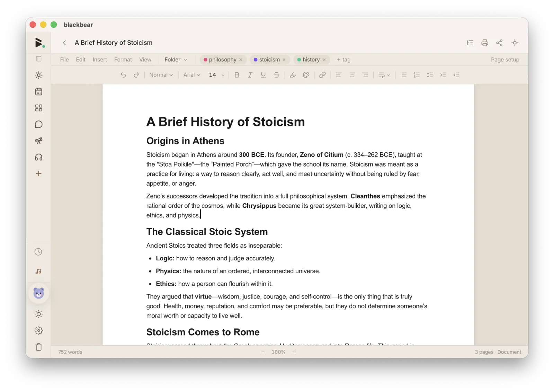Open the calendar icon in sidebar
554x392 pixels.
pyautogui.click(x=39, y=92)
